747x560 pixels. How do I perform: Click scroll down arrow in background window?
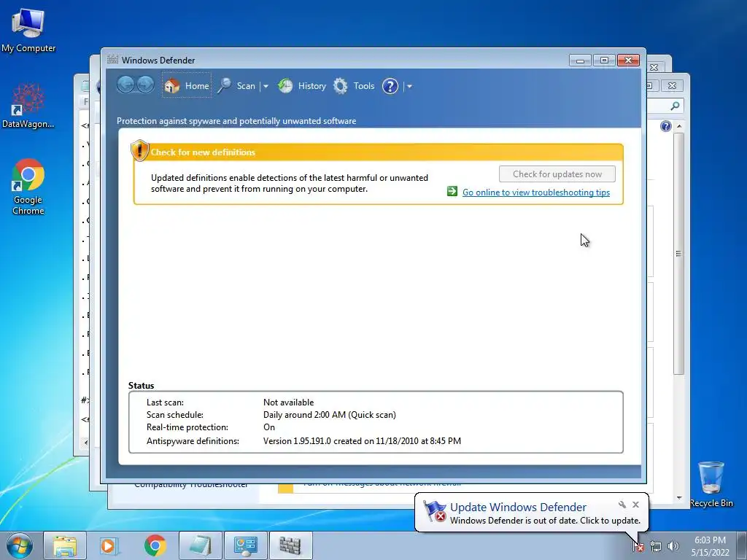coord(679,497)
